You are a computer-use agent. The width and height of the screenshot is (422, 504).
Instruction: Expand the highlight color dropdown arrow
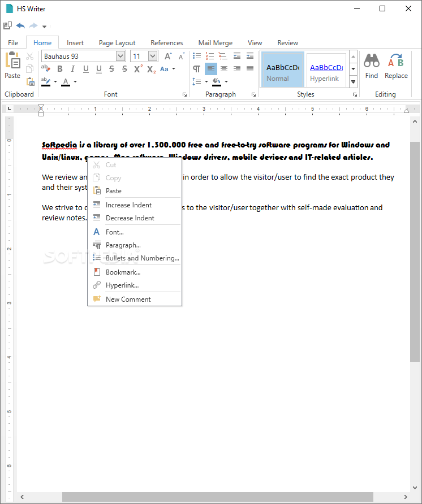(55, 81)
